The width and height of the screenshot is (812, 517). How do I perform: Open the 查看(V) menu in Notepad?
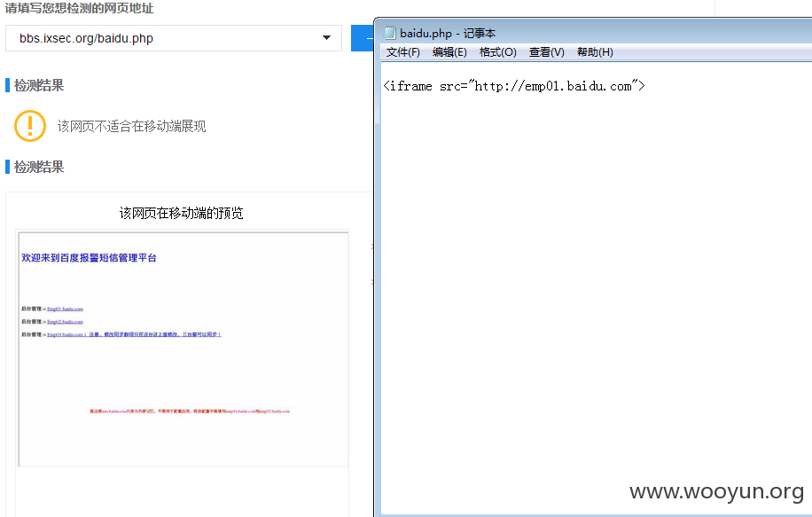[546, 52]
